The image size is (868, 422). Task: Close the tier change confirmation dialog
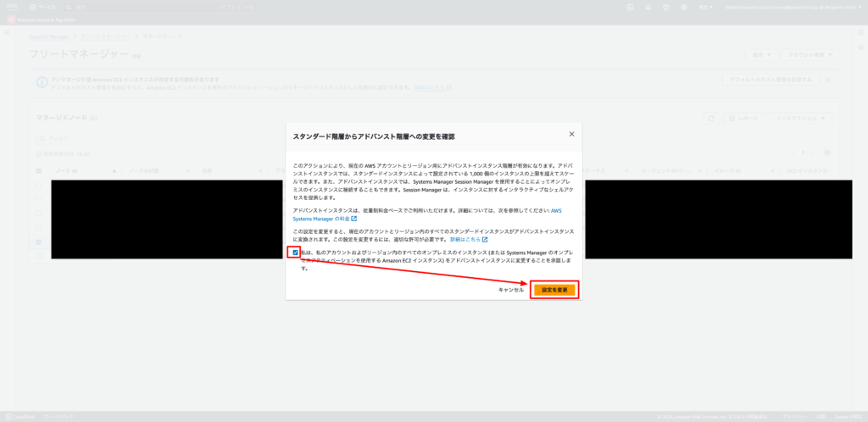point(571,135)
